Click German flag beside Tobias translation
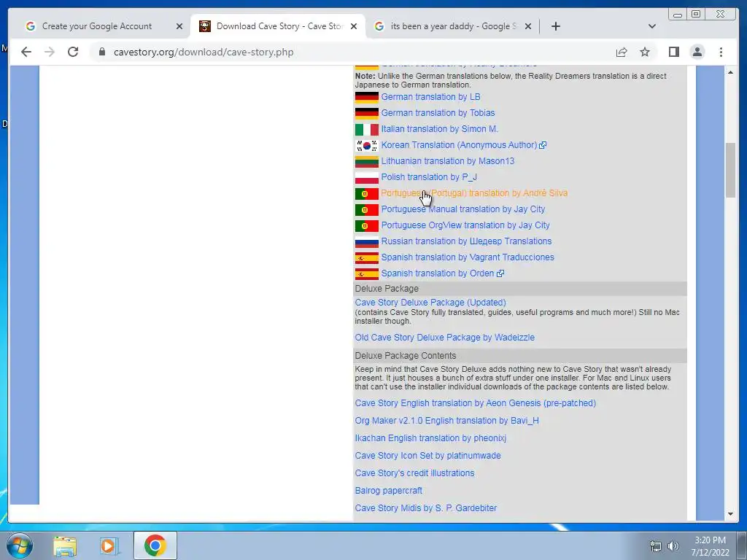747x560 pixels. (366, 113)
